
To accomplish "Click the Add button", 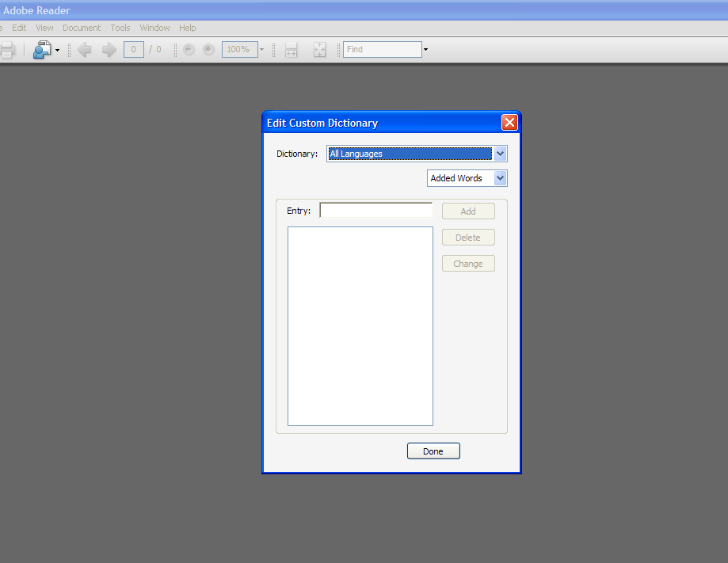I will [x=467, y=211].
